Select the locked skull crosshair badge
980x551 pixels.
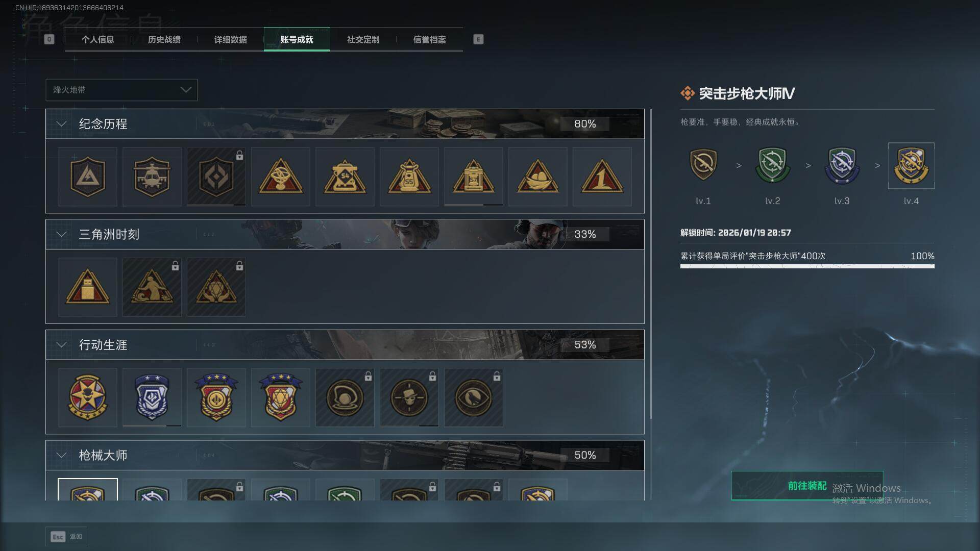(x=409, y=397)
